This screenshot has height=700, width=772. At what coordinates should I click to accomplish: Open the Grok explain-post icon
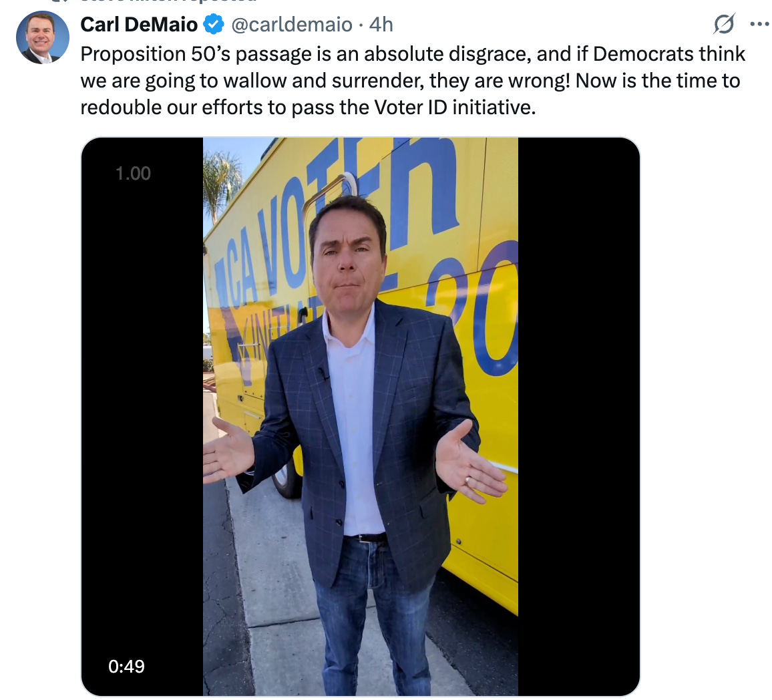tap(724, 23)
